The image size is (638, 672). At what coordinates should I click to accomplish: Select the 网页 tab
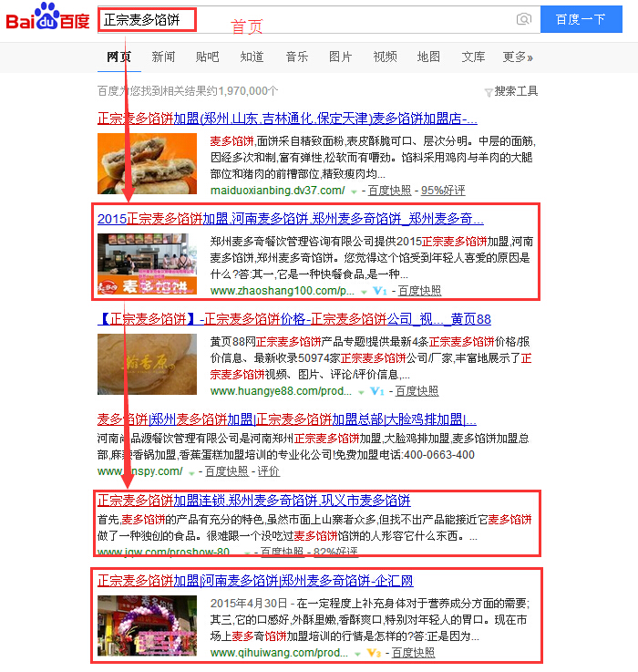(x=119, y=57)
